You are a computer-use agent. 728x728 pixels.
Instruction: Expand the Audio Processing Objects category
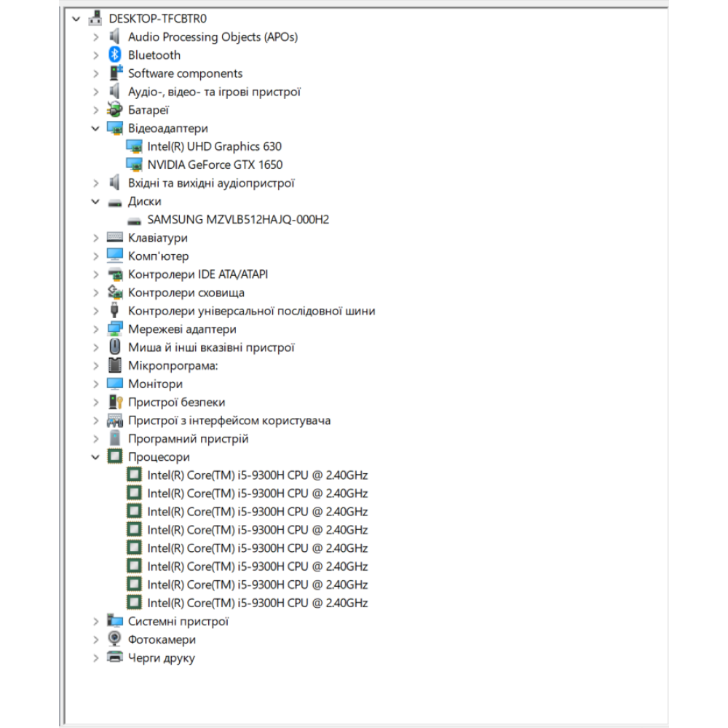95,36
